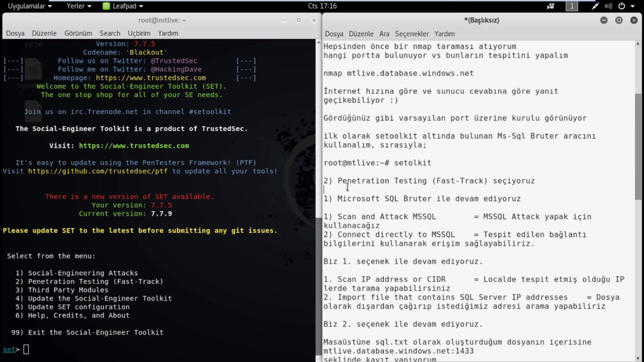The width and height of the screenshot is (644, 362).
Task: Click the Visit: https://www.trustedsec.com link
Action: point(134,146)
